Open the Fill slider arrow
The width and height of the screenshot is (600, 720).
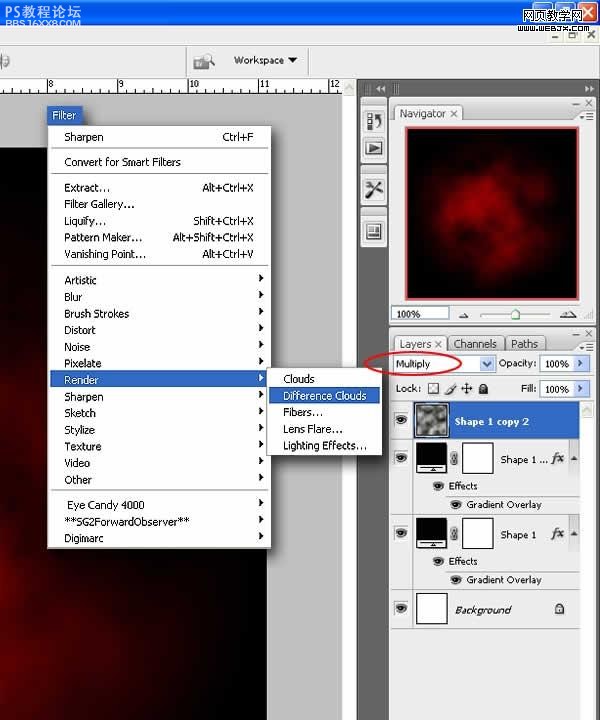coord(580,388)
